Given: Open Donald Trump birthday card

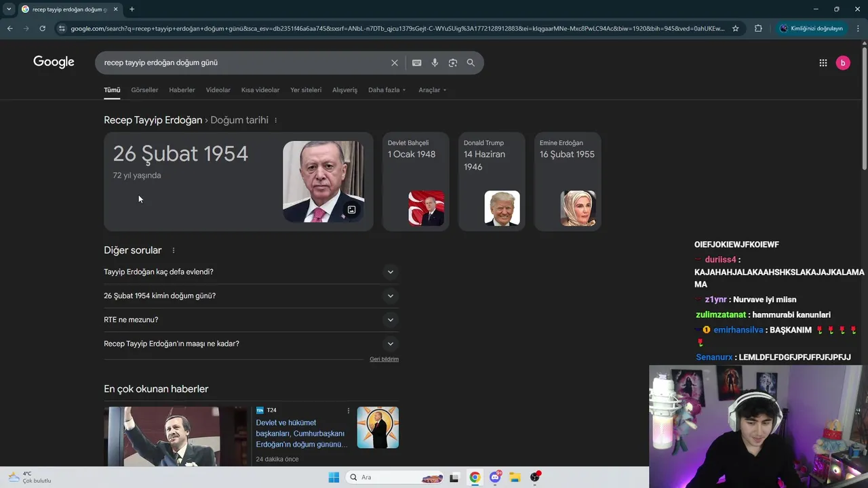Looking at the screenshot, I should (492, 182).
